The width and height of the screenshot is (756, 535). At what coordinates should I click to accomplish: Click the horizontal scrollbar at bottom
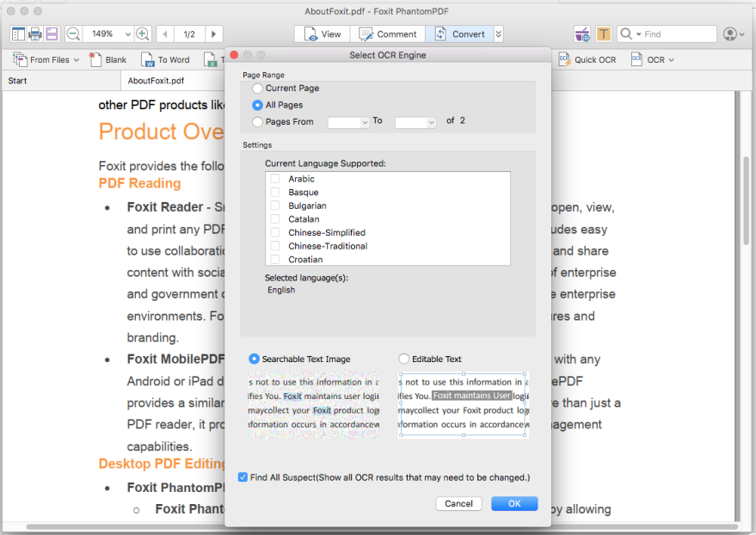click(x=381, y=526)
